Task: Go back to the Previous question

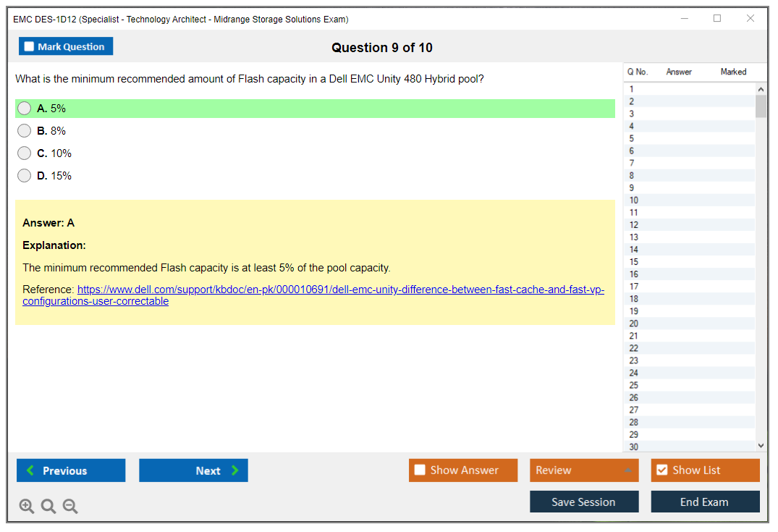Action: 71,470
